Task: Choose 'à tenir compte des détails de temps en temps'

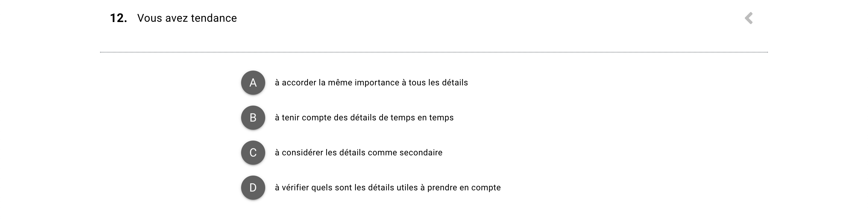Action: 364,118
